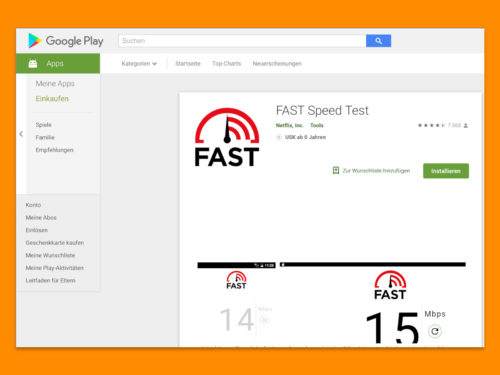This screenshot has height=375, width=500.
Task: Click the USK age rating icon
Action: click(279, 137)
